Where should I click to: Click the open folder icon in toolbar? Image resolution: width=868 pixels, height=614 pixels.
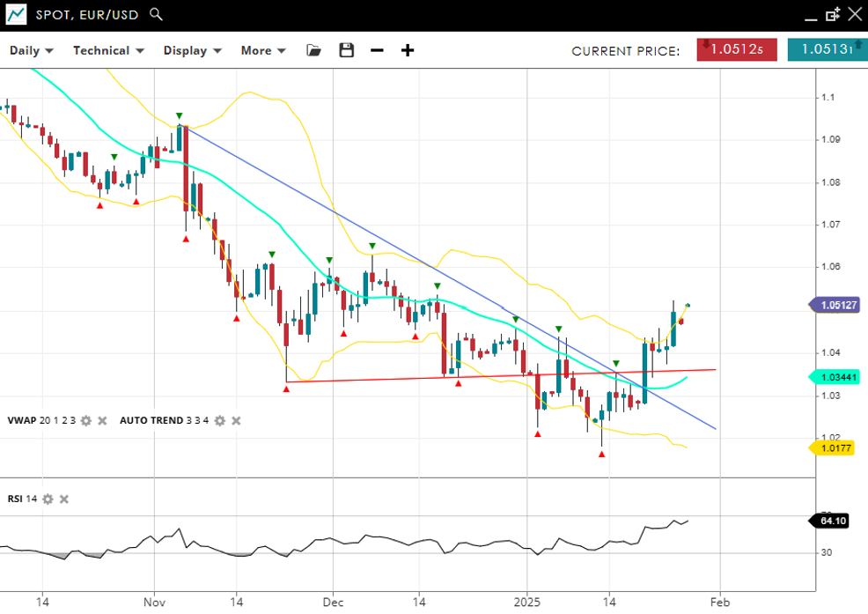(313, 50)
